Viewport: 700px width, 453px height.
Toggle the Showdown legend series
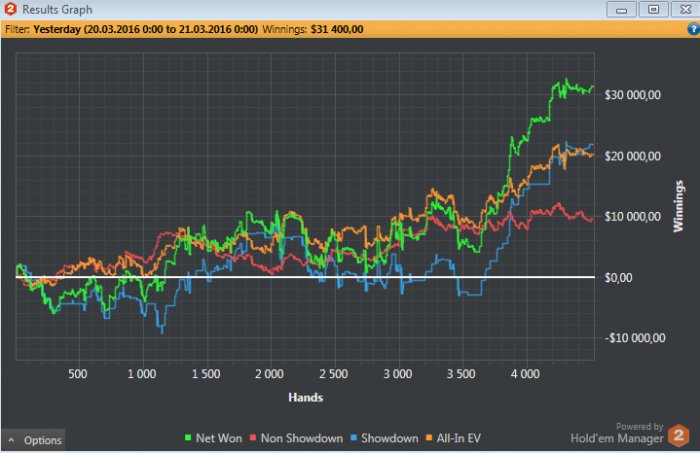[384, 438]
